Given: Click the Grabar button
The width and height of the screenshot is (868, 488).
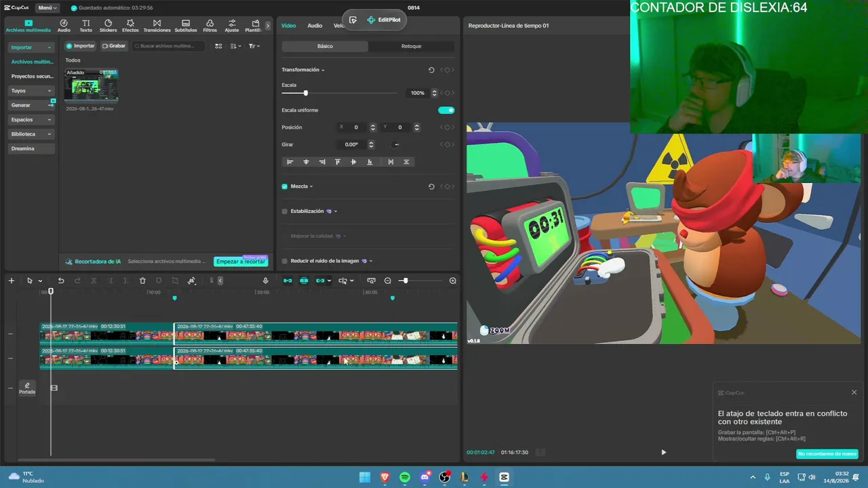Looking at the screenshot, I should point(114,46).
